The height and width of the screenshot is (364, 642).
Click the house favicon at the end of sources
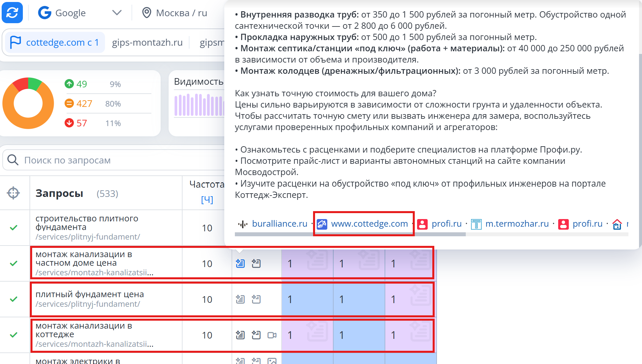617,224
